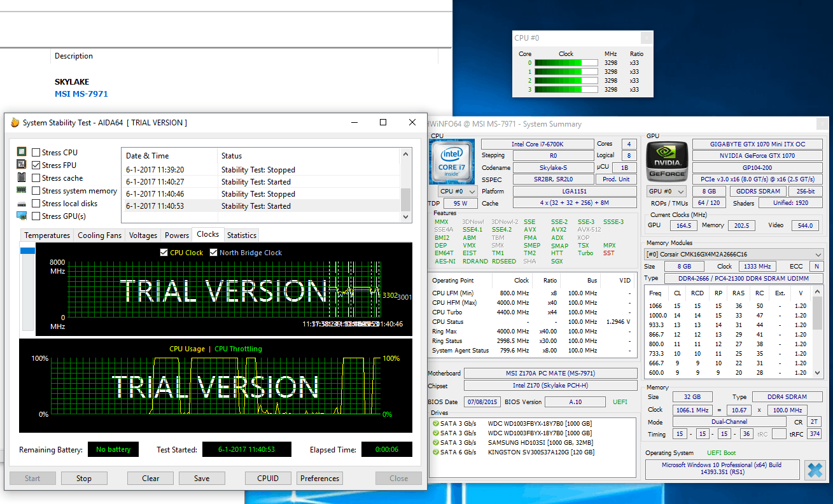
Task: Click the CPU chip icon beside Stress CPU
Action: pos(22,152)
